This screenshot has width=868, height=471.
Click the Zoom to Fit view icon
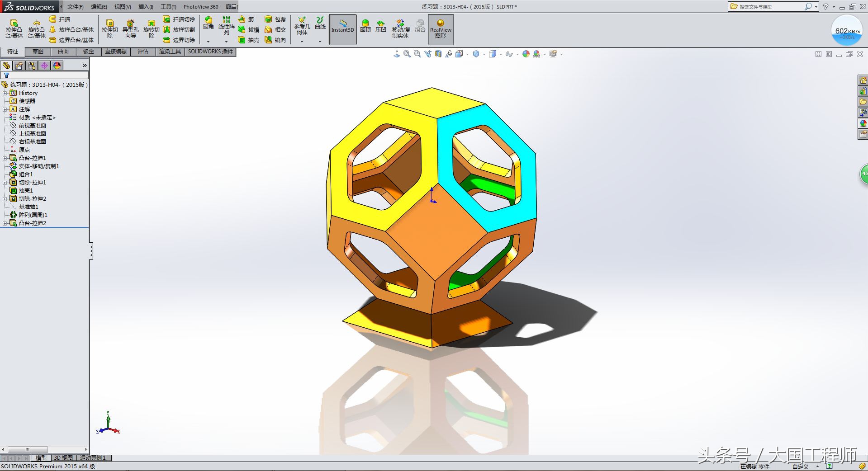[x=407, y=54]
